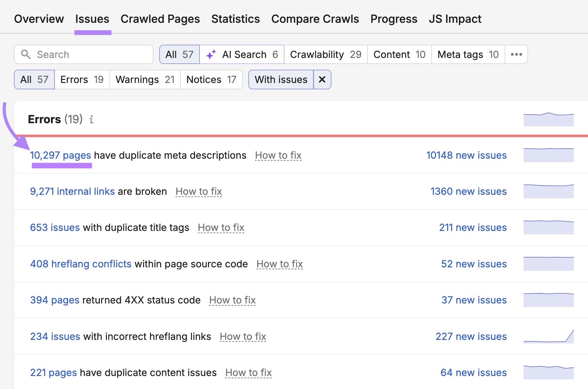Open the Progress tab

pyautogui.click(x=394, y=19)
